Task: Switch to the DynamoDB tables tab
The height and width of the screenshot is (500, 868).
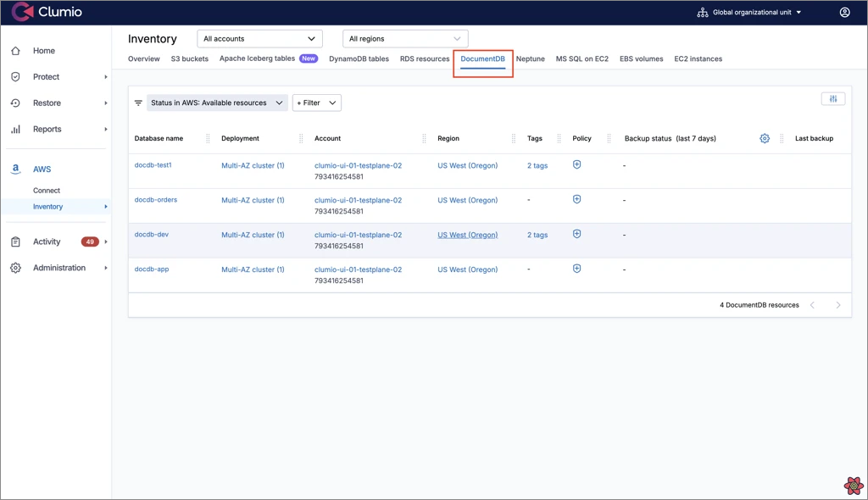Action: (x=359, y=59)
